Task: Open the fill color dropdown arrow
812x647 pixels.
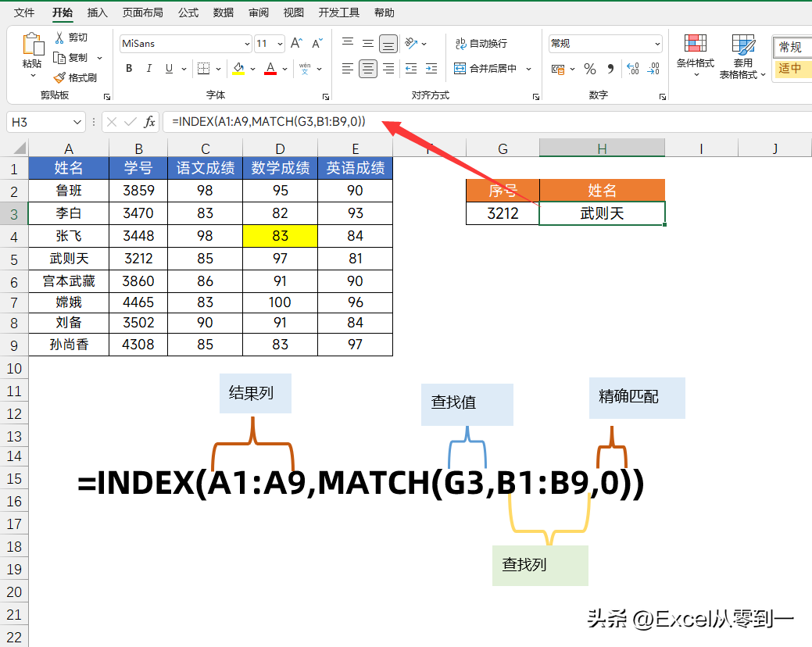Action: [x=252, y=69]
